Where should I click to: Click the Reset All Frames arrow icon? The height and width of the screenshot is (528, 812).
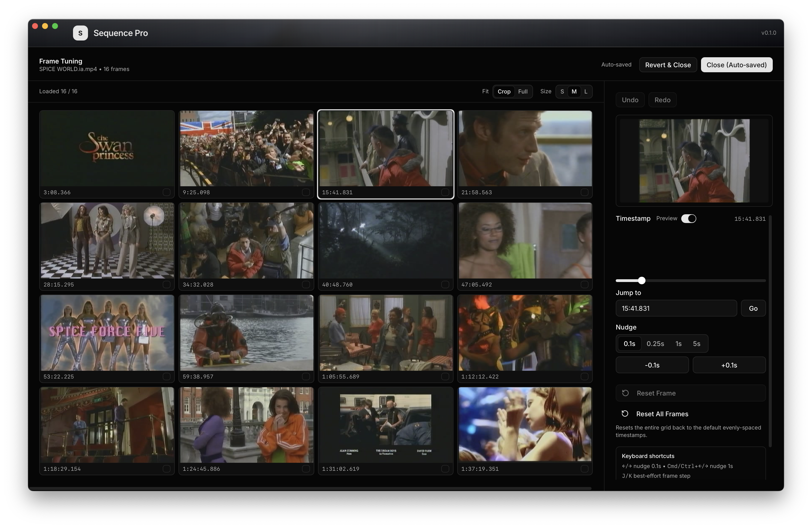625,414
